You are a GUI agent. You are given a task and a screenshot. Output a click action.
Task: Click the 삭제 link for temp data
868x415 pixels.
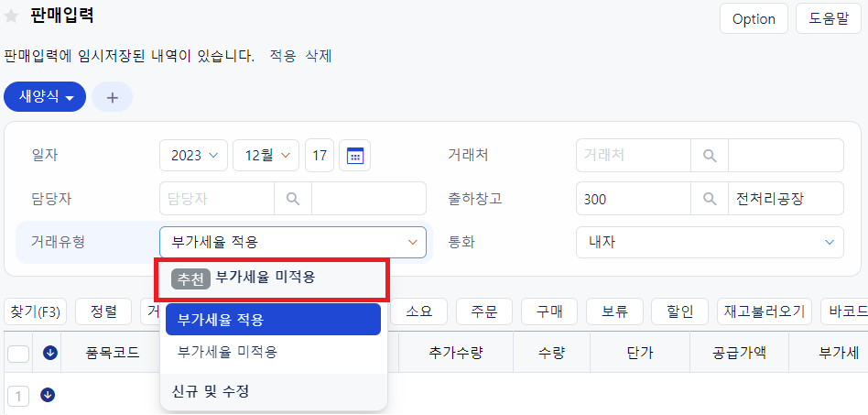(319, 56)
